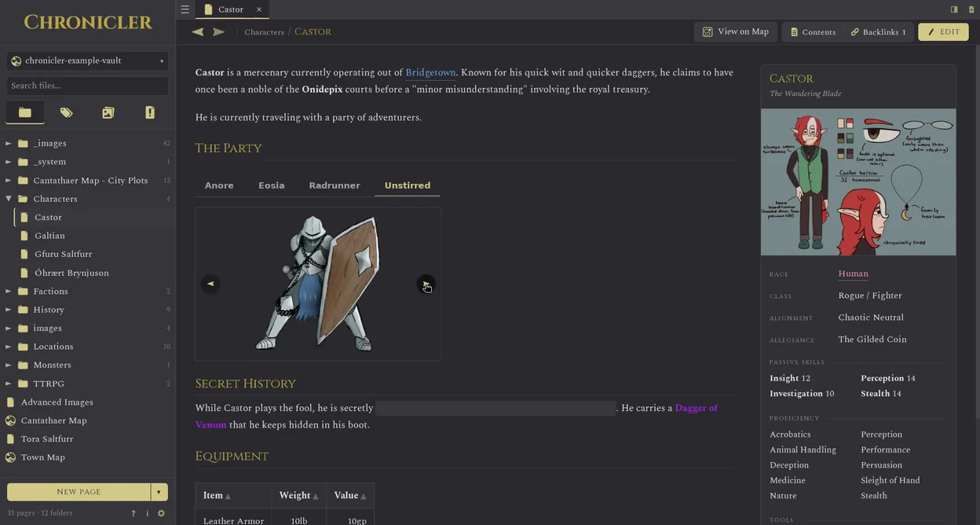Select the Castor tab in the tab bar
Viewport: 980px width, 525px height.
click(x=231, y=9)
